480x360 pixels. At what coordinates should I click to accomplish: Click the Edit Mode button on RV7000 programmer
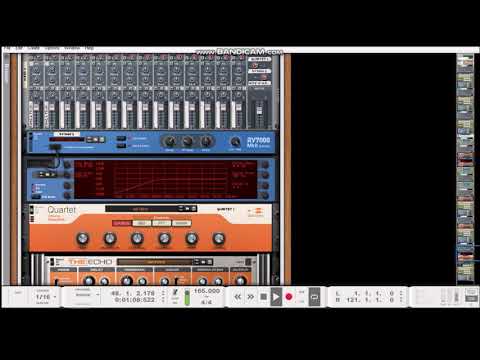pos(36,197)
